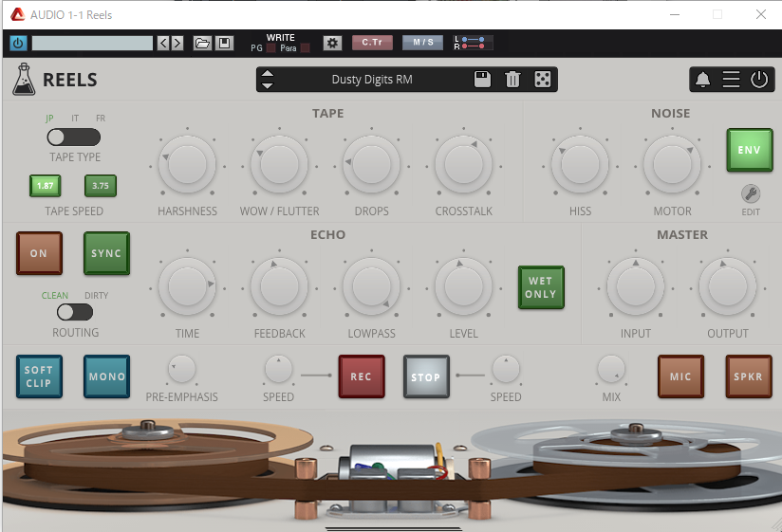The height and width of the screenshot is (532, 782).
Task: Toggle the echo ON button
Action: (39, 253)
